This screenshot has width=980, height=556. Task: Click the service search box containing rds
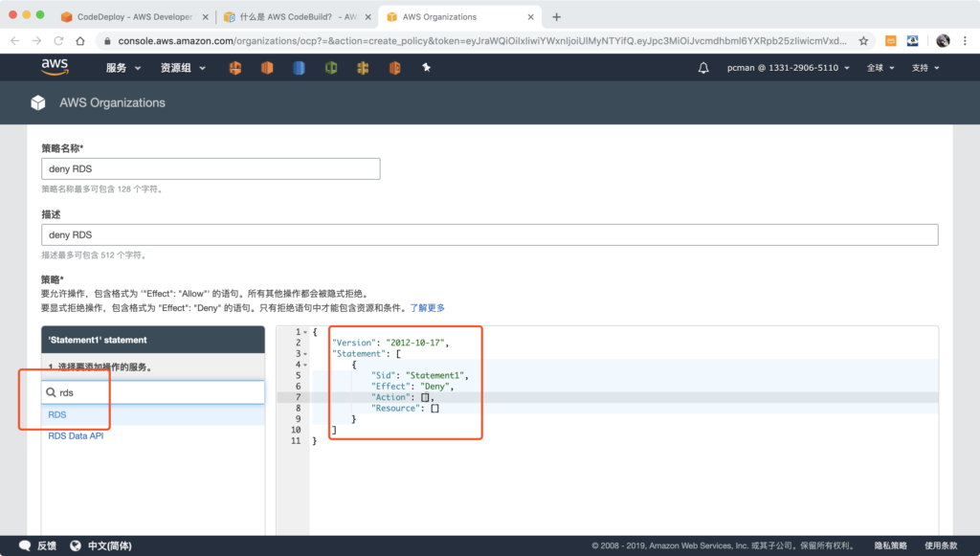[x=153, y=392]
